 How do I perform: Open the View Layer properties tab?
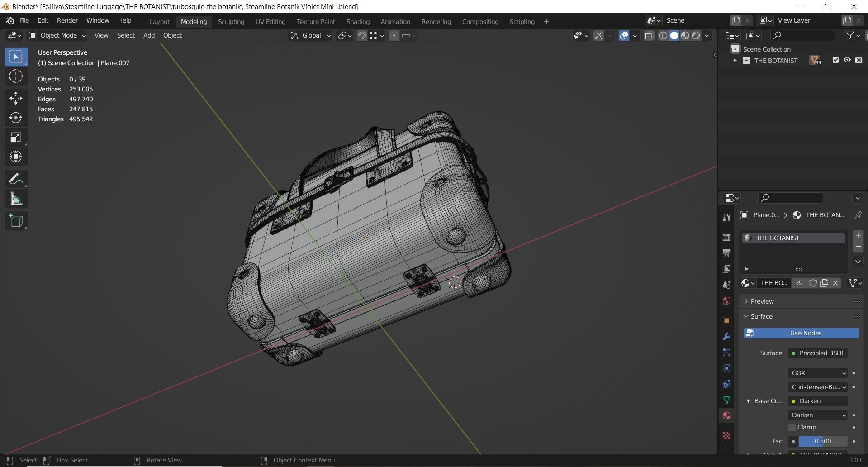[x=726, y=269]
